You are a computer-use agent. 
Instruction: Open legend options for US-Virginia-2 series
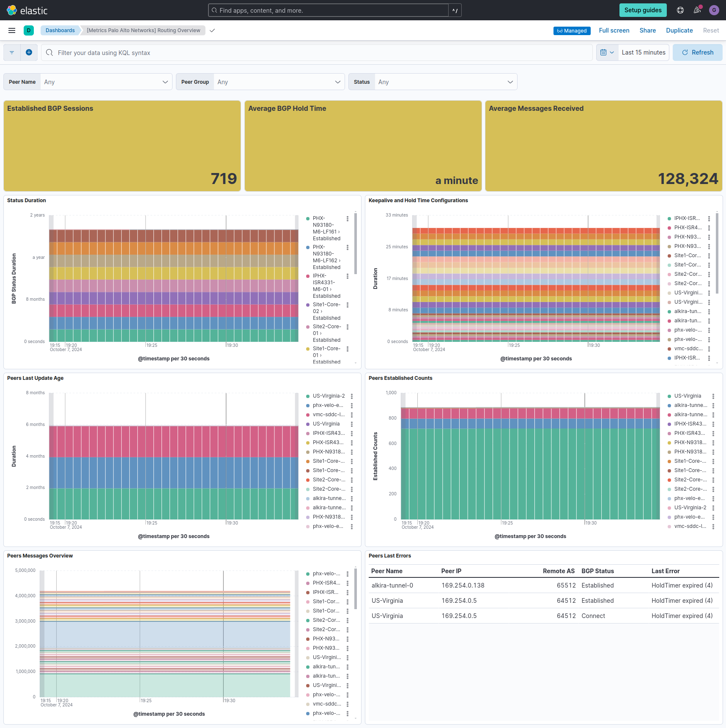[x=352, y=396]
